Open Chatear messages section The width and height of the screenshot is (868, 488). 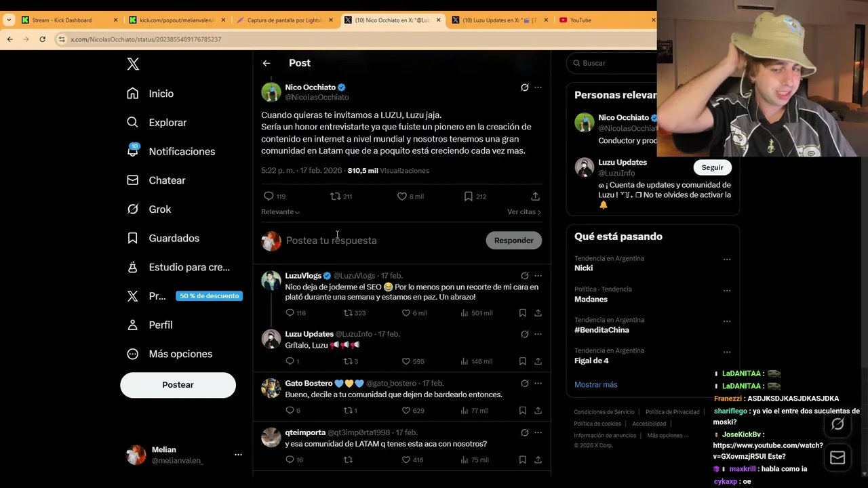point(156,180)
